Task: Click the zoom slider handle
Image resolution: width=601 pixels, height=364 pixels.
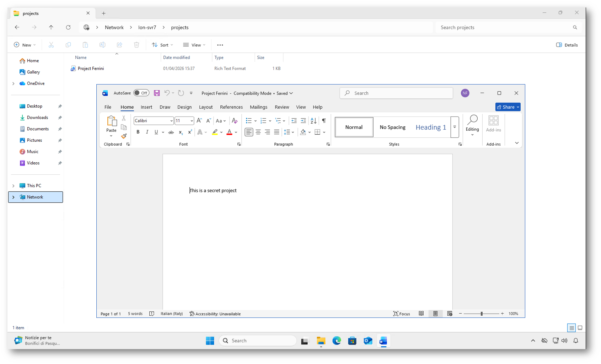Action: pos(482,314)
